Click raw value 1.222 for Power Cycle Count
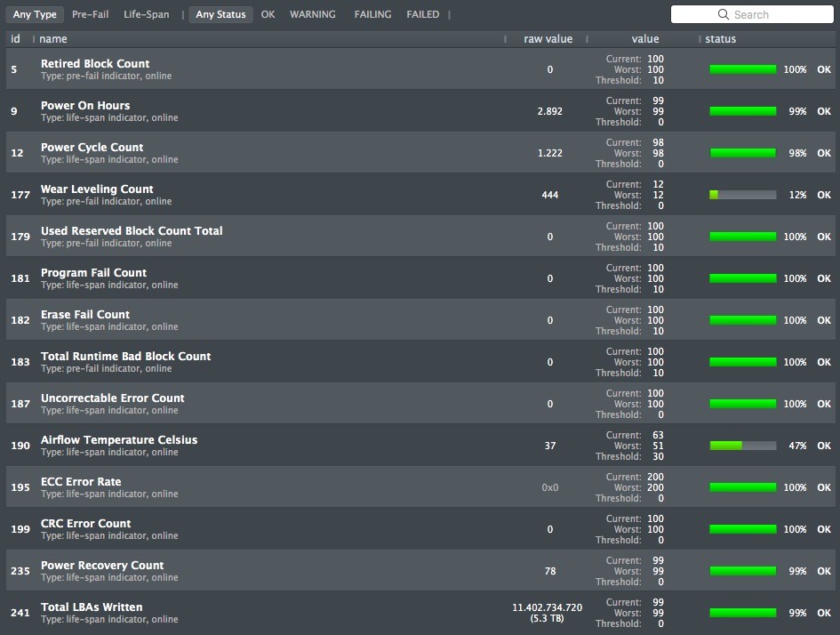 pyautogui.click(x=550, y=153)
